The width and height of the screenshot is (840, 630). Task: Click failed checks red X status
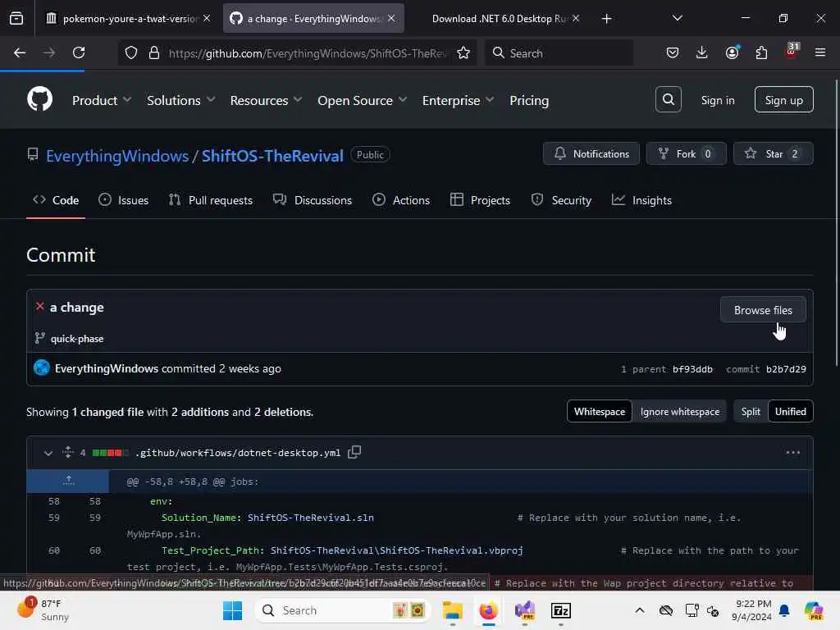pyautogui.click(x=39, y=307)
